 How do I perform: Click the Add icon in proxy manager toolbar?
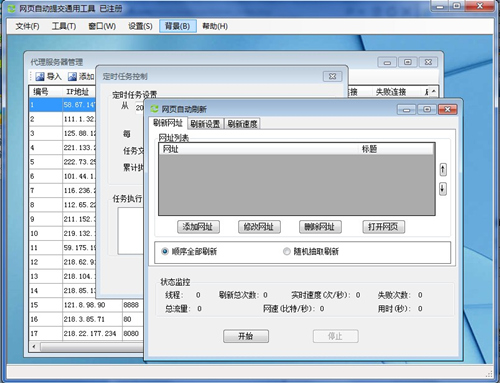click(72, 76)
